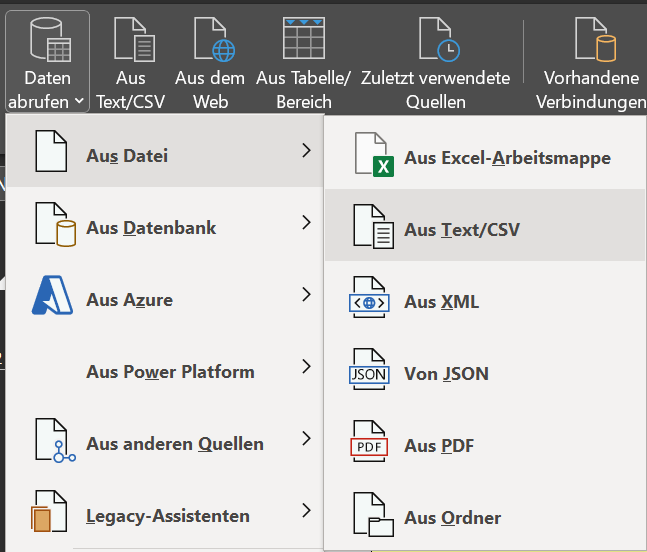
Task: Click the Excel workbook file icon
Action: coord(374,157)
